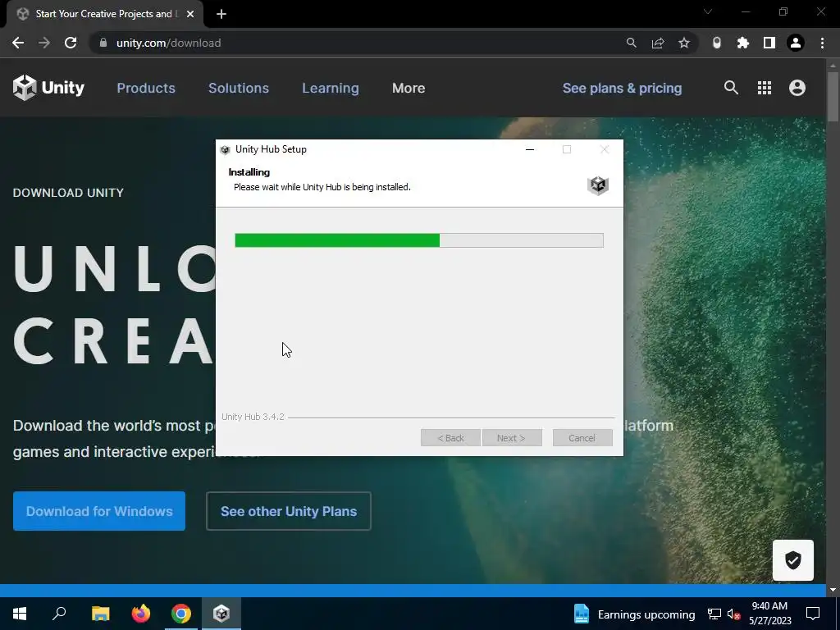Open a new Chrome tab

221,14
